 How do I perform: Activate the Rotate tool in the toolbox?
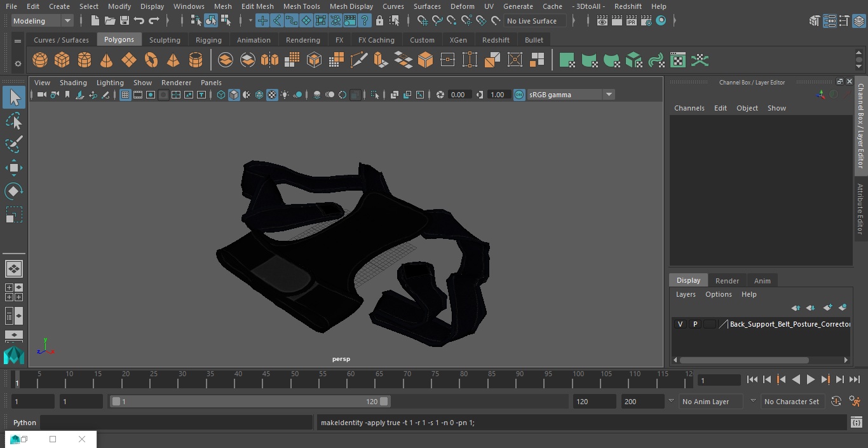click(14, 191)
